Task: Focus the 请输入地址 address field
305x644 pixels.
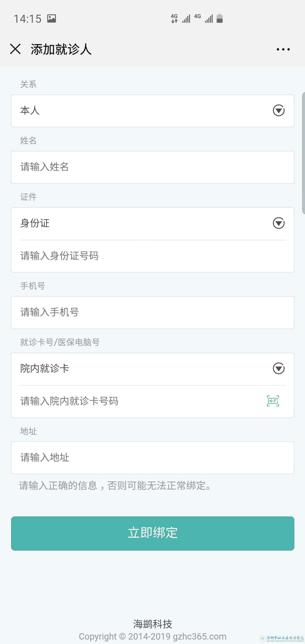Action: click(152, 458)
